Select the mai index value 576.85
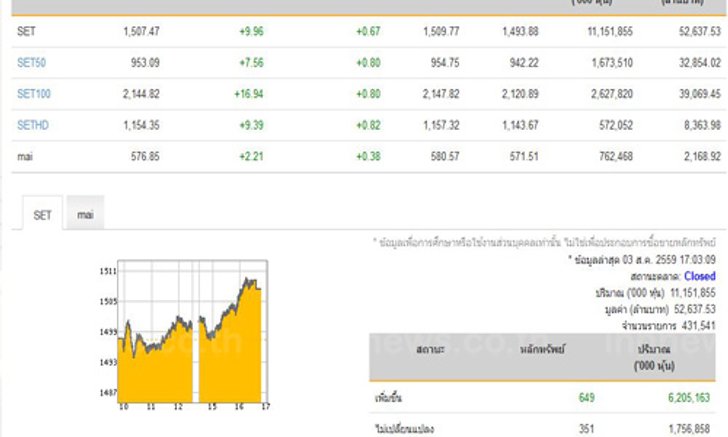 145,157
